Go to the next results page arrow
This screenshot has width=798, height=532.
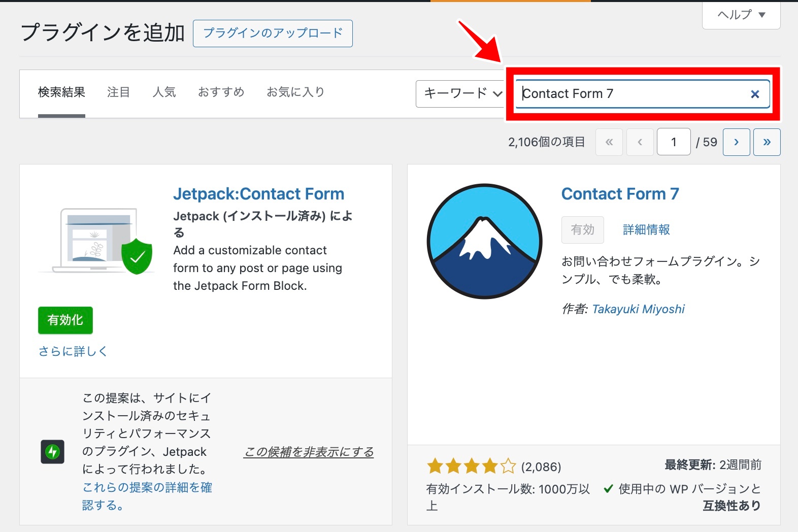pos(737,142)
